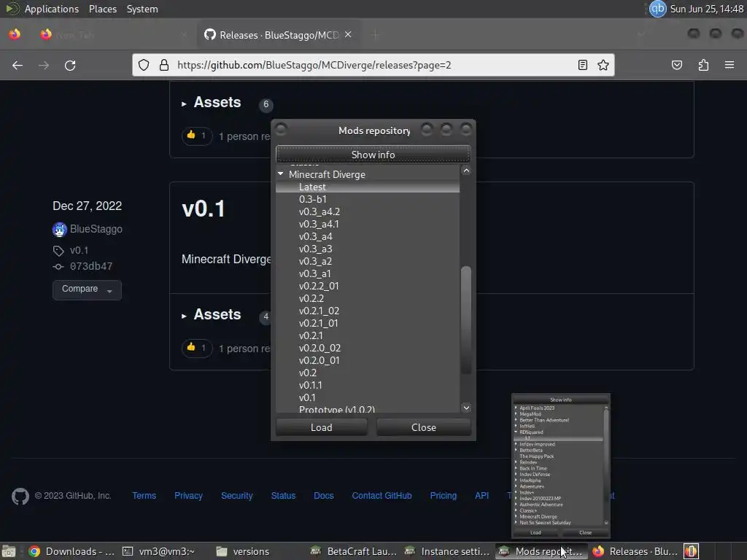Open site security padlock info
The height and width of the screenshot is (560, 747).
pos(164,65)
